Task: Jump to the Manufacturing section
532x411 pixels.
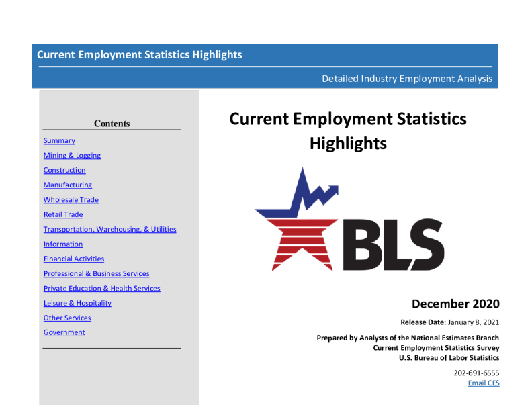Action: (x=68, y=185)
